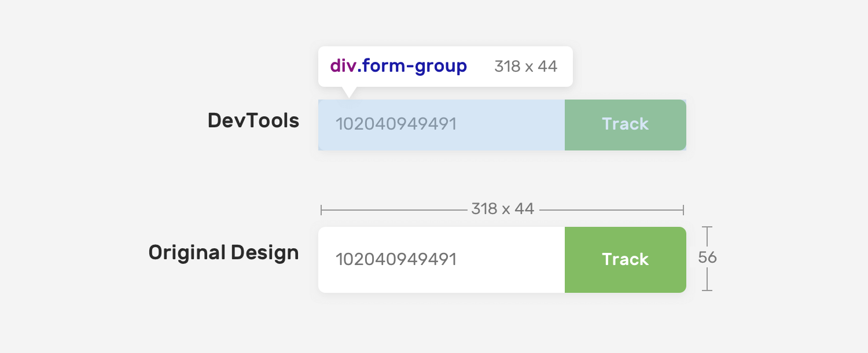This screenshot has width=868, height=353.
Task: Focus the highlighted DevTools tracking number input
Action: [x=441, y=124]
